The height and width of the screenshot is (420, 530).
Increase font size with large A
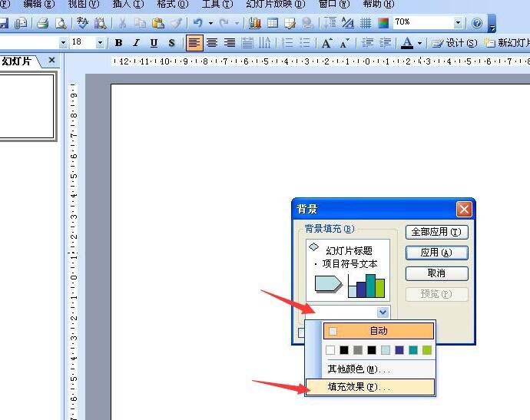click(x=326, y=43)
